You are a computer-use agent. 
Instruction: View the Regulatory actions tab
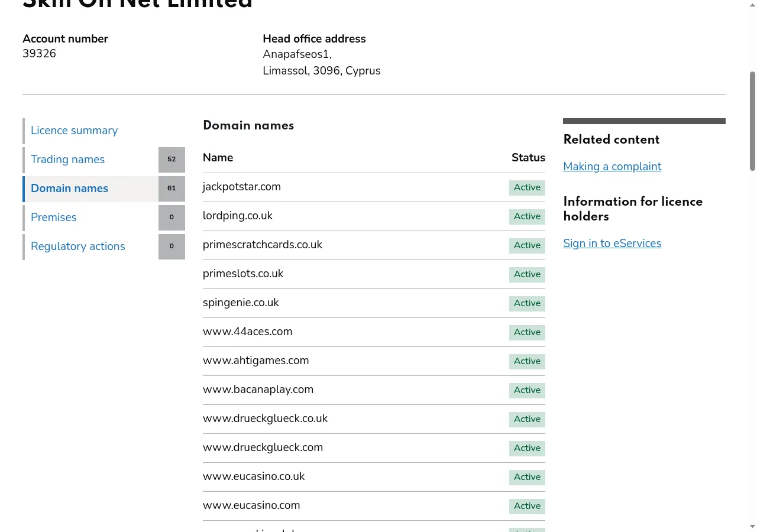pyautogui.click(x=77, y=246)
